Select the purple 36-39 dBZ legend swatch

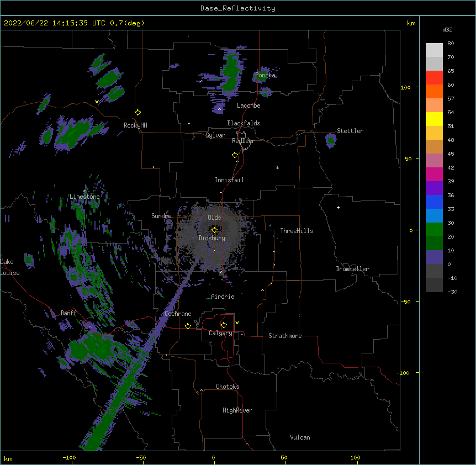434,188
